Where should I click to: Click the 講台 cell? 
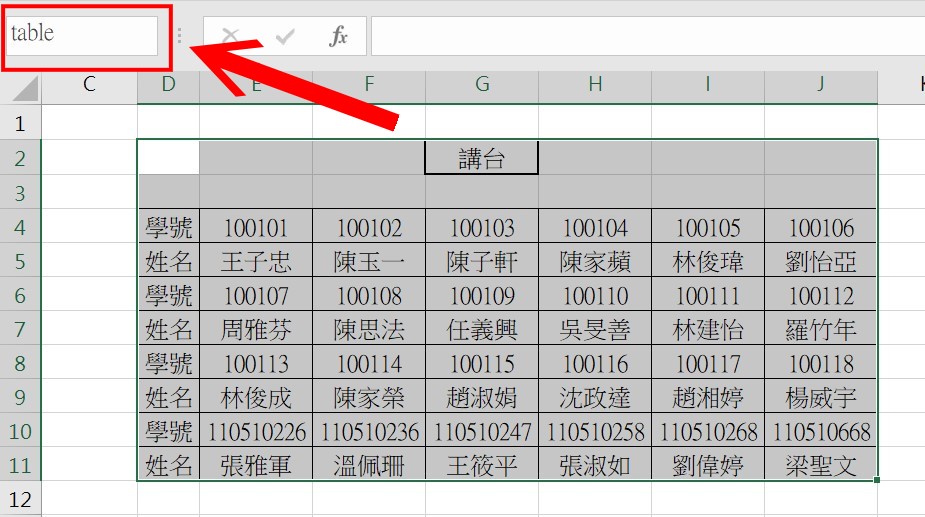481,158
